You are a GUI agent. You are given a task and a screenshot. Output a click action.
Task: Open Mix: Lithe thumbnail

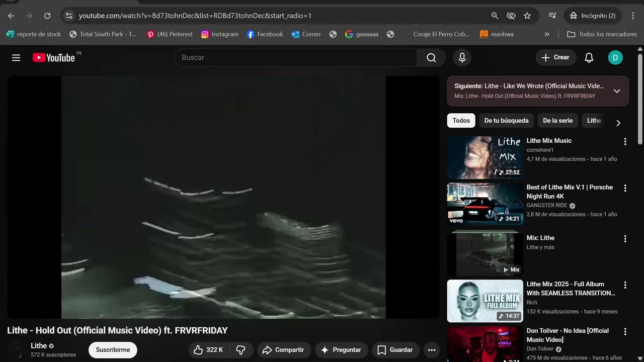(x=485, y=254)
